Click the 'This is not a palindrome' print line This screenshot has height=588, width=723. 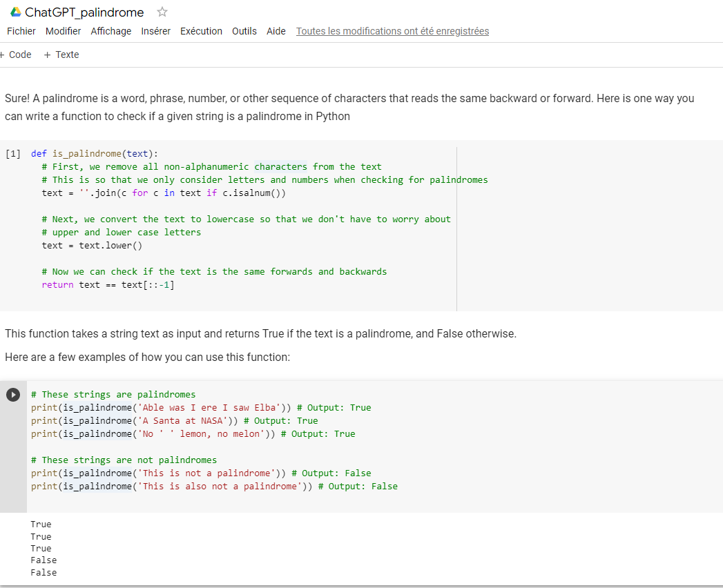tap(201, 473)
